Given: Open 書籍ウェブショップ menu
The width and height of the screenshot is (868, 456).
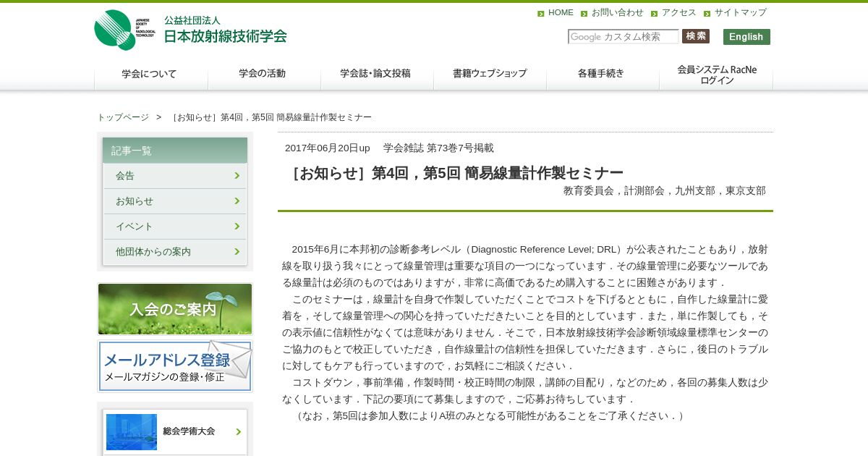Looking at the screenshot, I should point(490,74).
